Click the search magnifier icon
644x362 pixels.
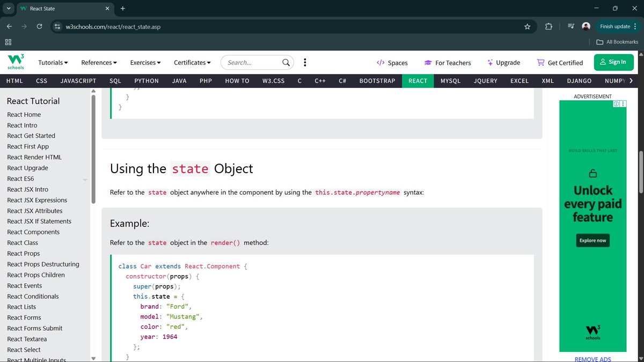point(286,63)
